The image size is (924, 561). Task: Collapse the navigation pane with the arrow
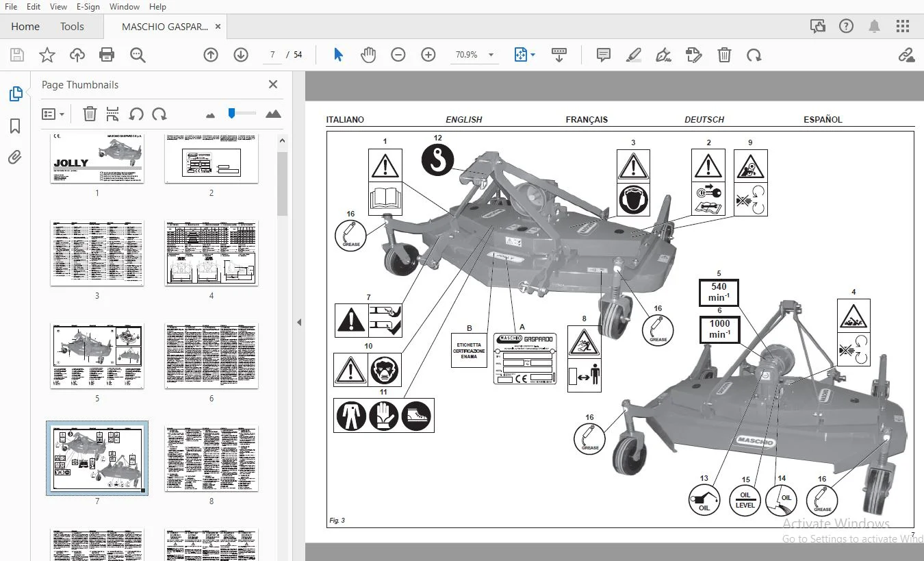(x=299, y=322)
